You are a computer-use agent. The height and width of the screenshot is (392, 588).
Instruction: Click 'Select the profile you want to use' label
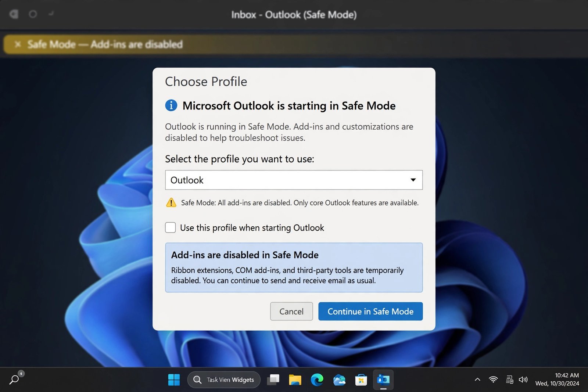click(240, 159)
